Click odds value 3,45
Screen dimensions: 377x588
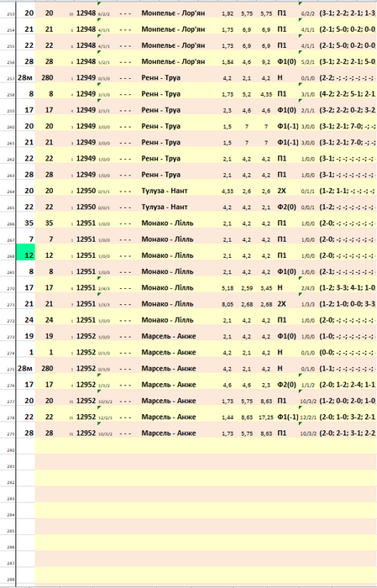tap(266, 288)
